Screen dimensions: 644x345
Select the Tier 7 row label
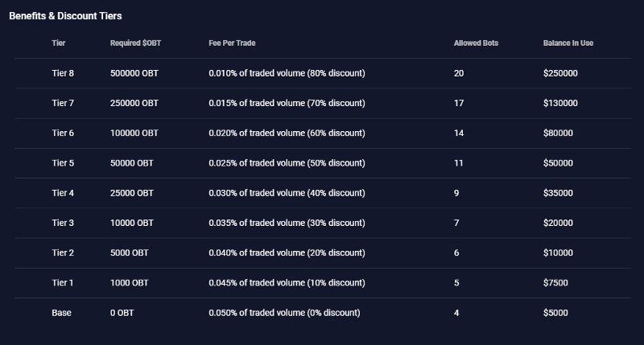(x=63, y=103)
